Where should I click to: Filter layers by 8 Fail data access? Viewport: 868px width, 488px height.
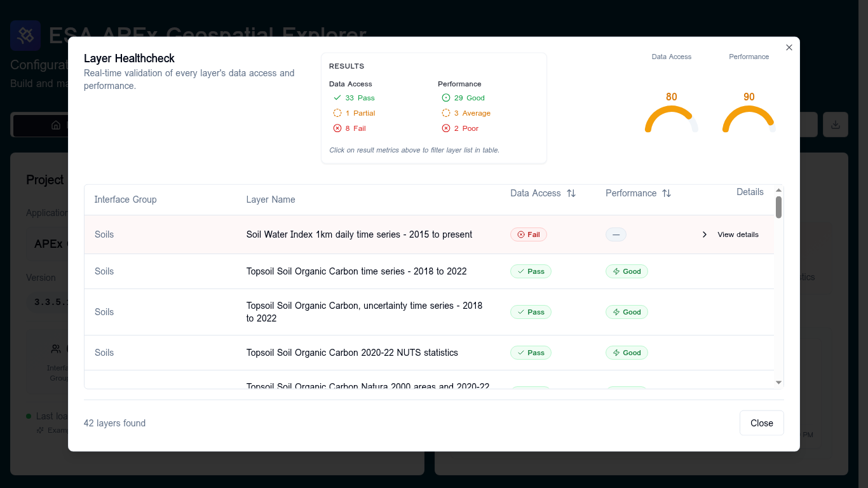click(349, 128)
